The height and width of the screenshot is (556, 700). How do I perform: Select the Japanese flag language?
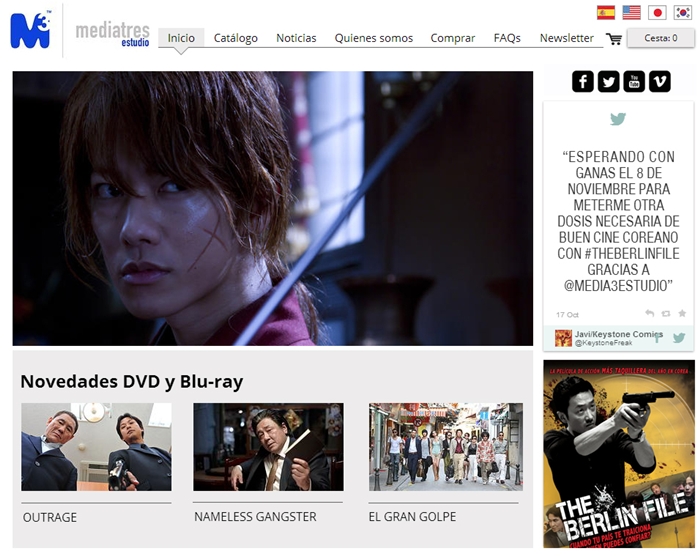pos(657,13)
